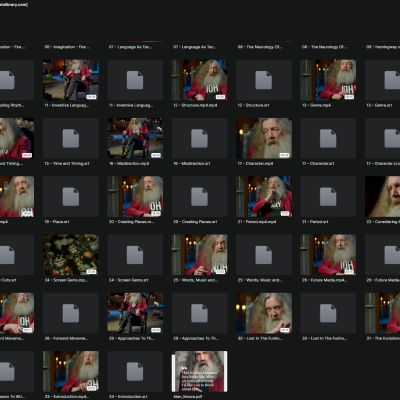Screen dimensions: 400x400
Task: Select the 12 - Structure.srt file icon
Action: point(264,80)
